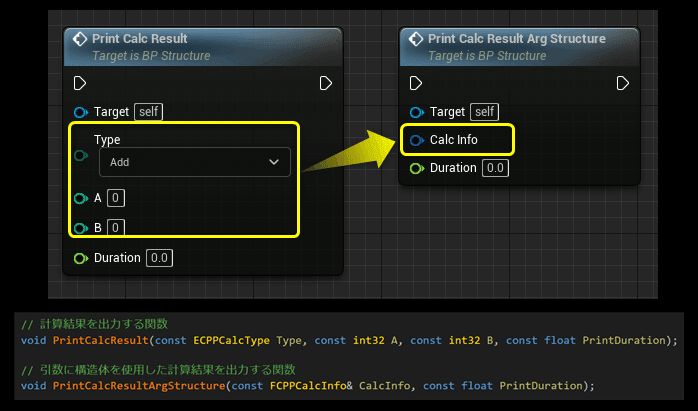
Task: Click the A integer input pin
Action: coord(80,198)
